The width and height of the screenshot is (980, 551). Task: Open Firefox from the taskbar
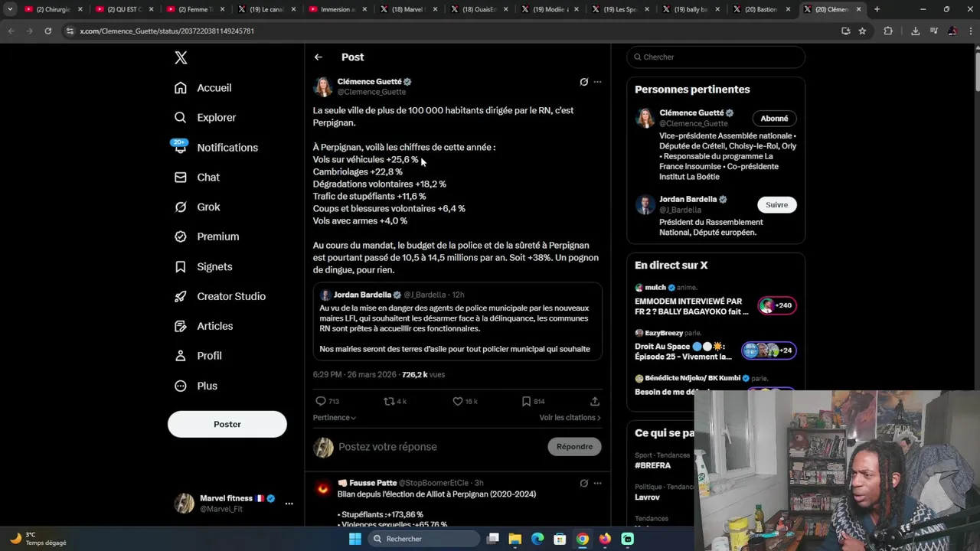(x=605, y=539)
